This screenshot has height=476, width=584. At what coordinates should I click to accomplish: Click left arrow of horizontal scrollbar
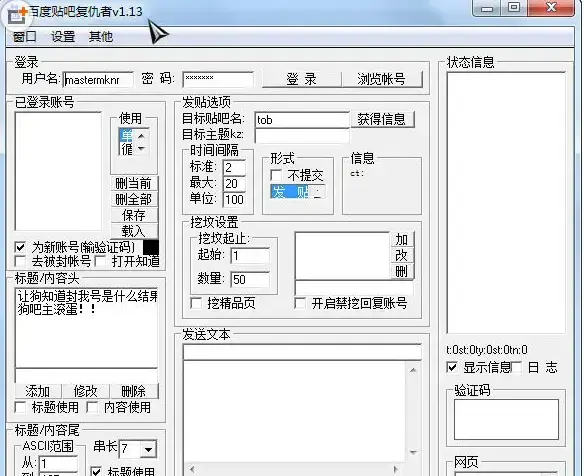pyautogui.click(x=192, y=469)
